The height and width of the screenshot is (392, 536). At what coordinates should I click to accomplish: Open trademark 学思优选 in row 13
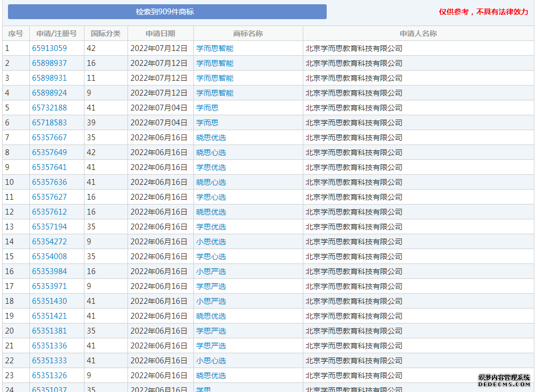(211, 227)
